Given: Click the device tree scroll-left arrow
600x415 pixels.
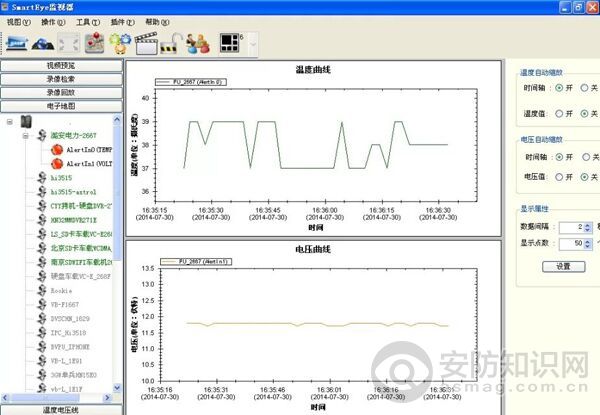Looking at the screenshot, I should pyautogui.click(x=5, y=398).
